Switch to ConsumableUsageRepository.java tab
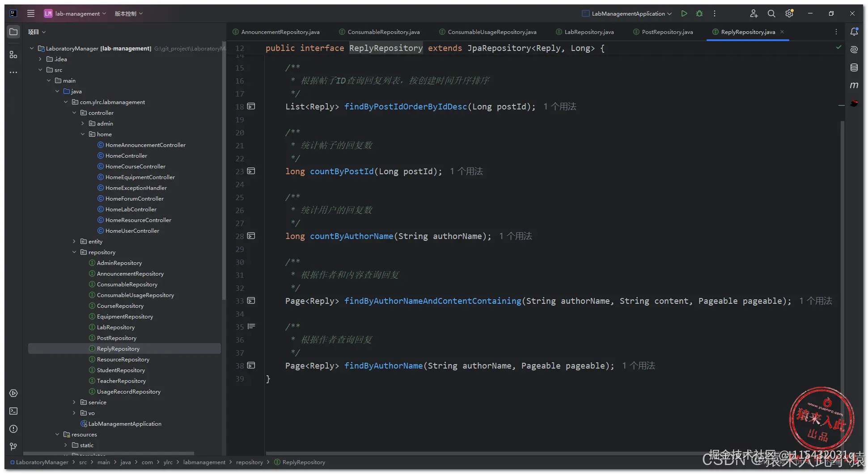 click(488, 32)
